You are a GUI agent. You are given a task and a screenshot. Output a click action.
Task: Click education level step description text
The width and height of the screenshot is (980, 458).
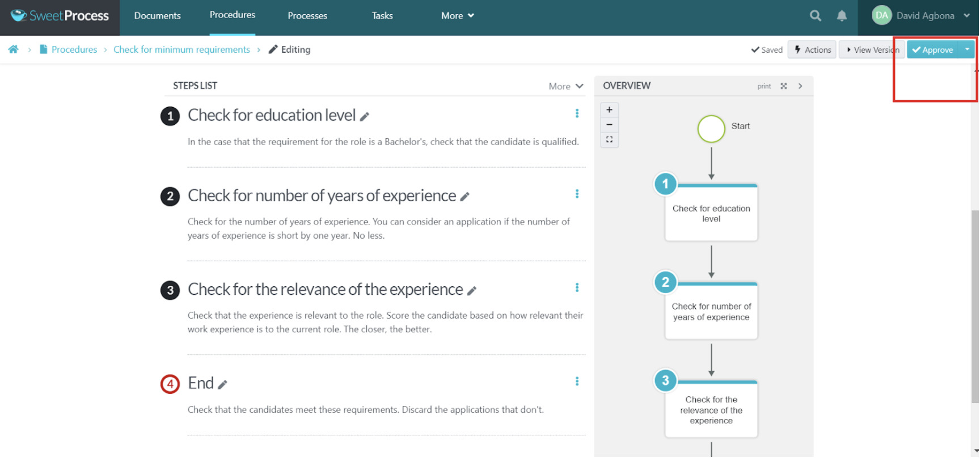click(383, 142)
